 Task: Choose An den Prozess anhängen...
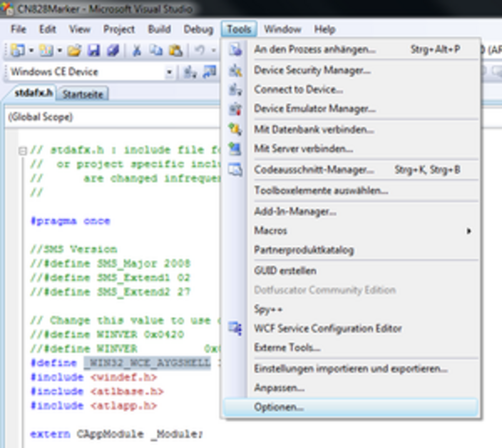pos(351,49)
